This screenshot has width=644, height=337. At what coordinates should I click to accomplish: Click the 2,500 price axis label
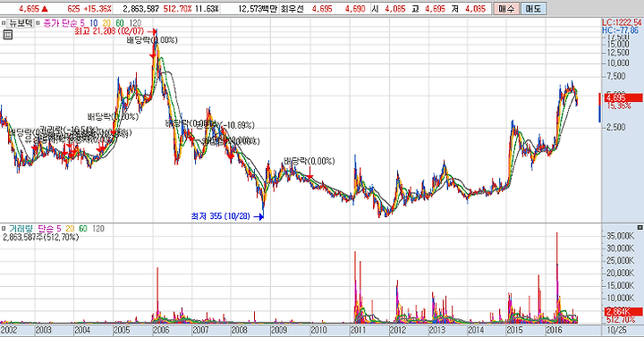click(616, 127)
